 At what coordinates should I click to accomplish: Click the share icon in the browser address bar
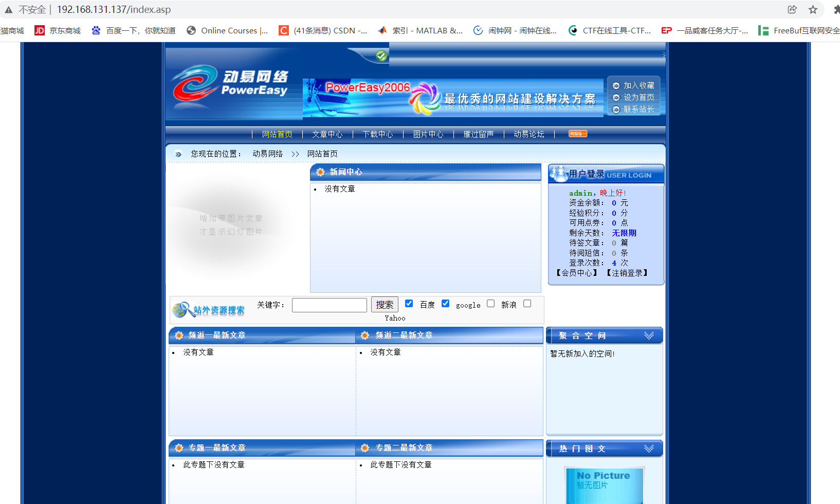click(x=792, y=9)
